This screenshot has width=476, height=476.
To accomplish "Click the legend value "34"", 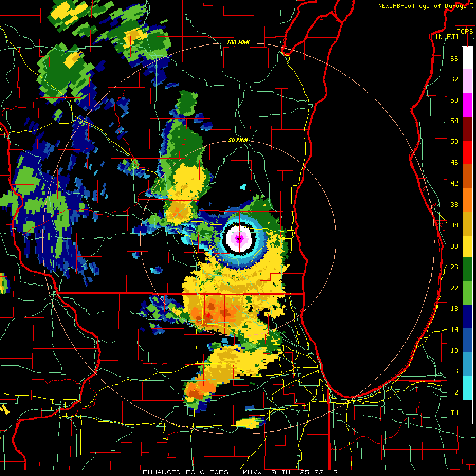I will [x=454, y=225].
